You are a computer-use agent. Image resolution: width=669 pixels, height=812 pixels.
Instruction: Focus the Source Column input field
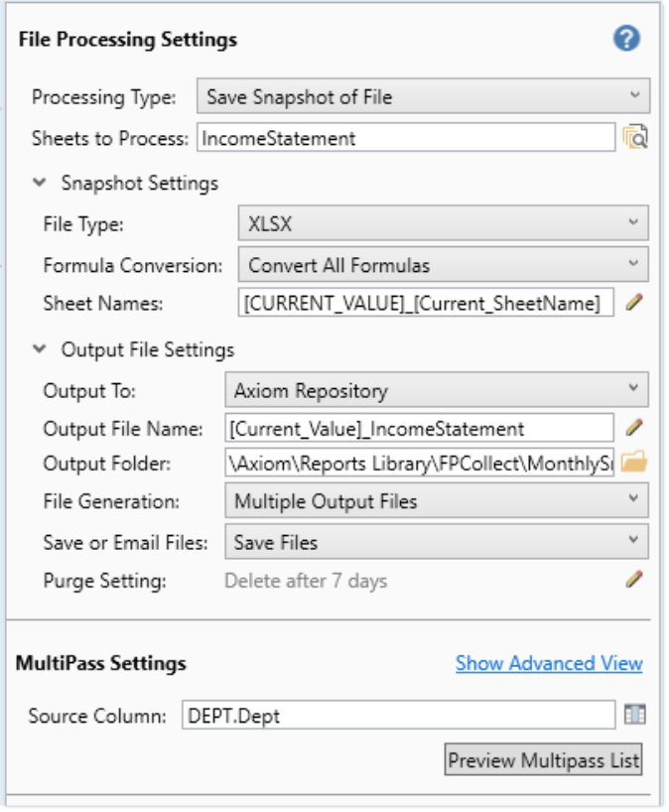point(398,715)
